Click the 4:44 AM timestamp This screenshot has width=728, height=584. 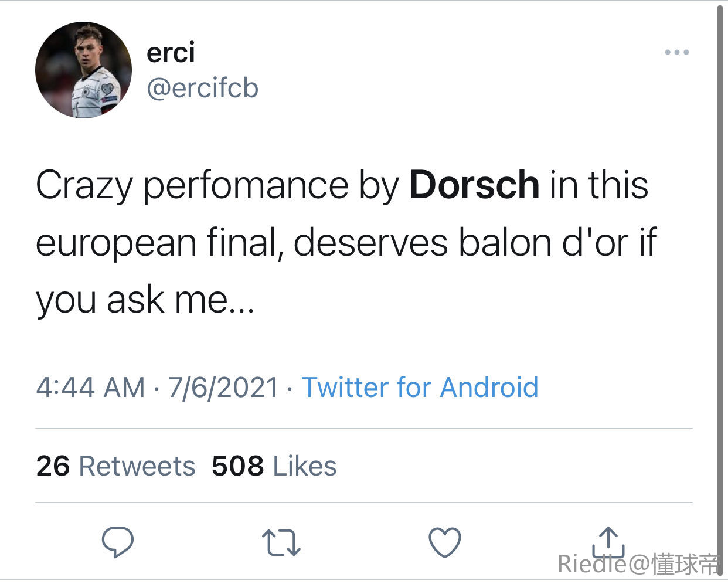point(90,388)
